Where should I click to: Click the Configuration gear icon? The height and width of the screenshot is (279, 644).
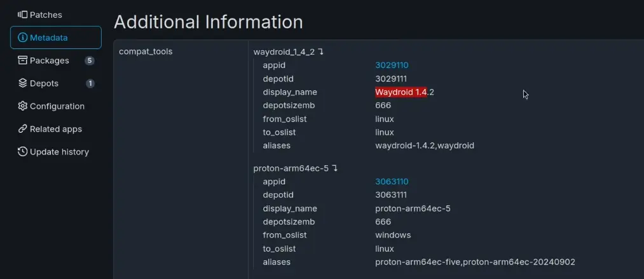click(x=23, y=106)
